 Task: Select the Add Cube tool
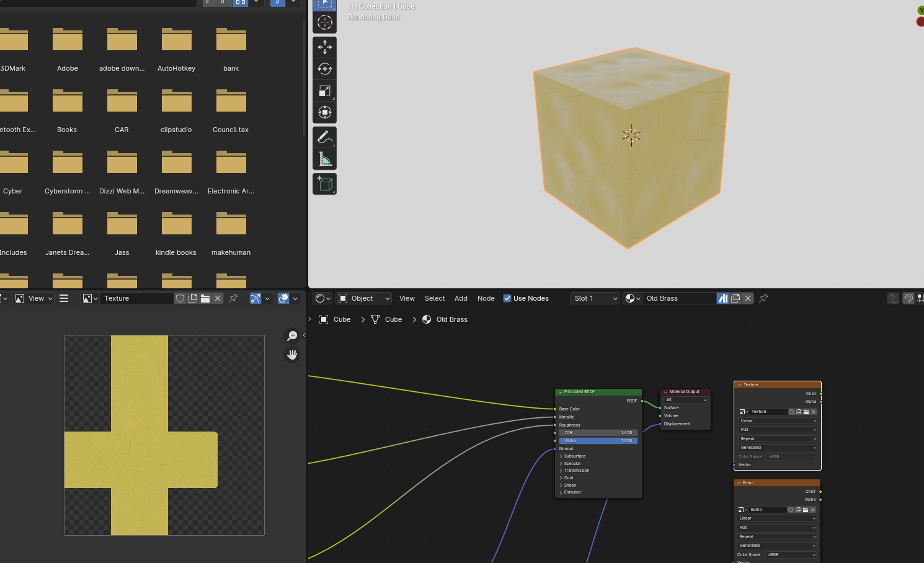point(324,184)
